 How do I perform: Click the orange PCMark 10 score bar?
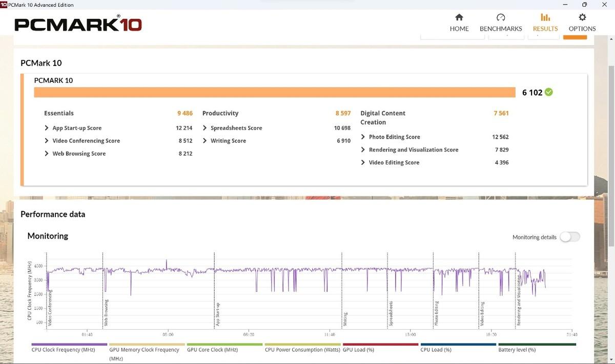click(275, 92)
